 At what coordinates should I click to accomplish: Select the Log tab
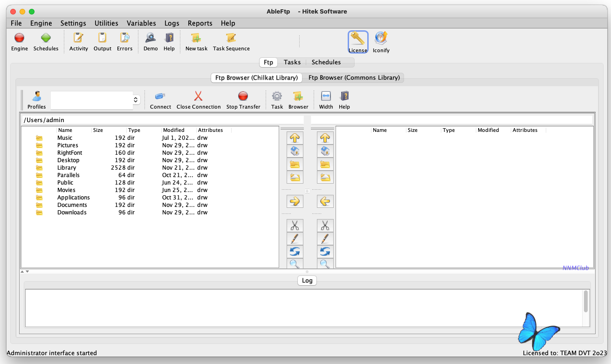pos(307,281)
